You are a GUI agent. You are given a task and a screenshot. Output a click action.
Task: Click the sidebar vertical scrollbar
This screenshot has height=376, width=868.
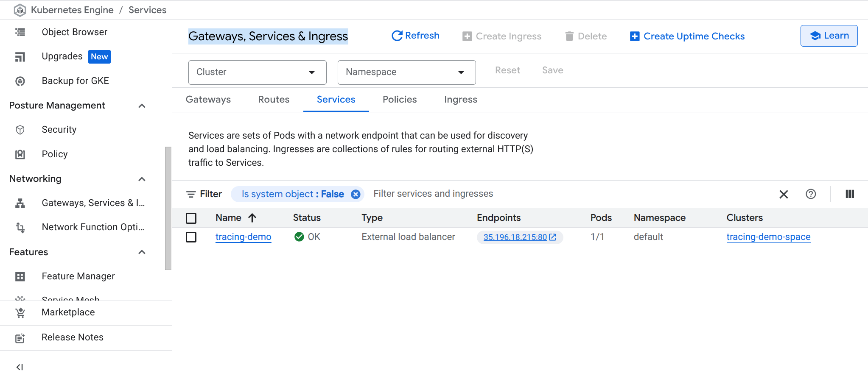[x=168, y=208]
